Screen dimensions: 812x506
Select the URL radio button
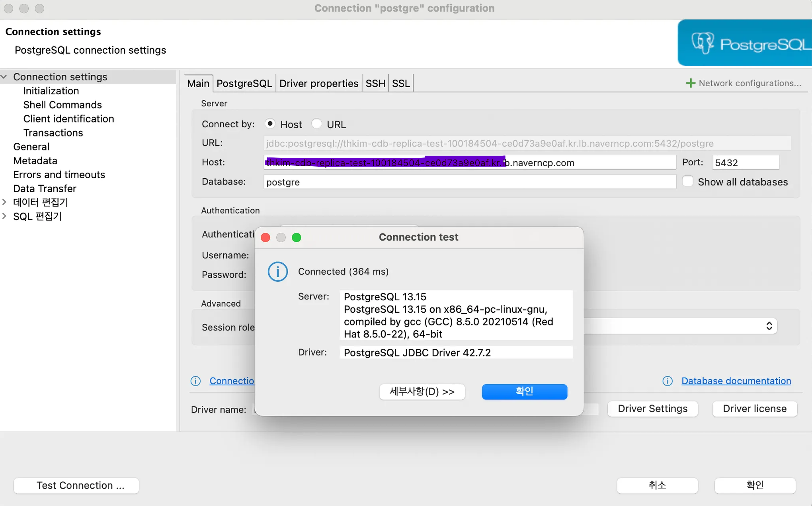coord(316,124)
